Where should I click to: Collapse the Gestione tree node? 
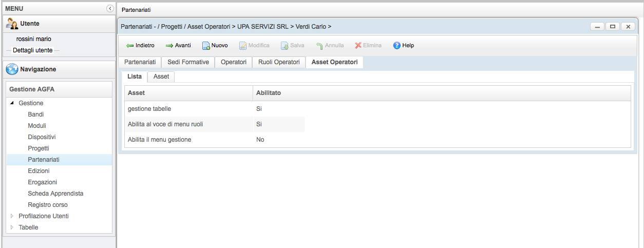click(12, 103)
